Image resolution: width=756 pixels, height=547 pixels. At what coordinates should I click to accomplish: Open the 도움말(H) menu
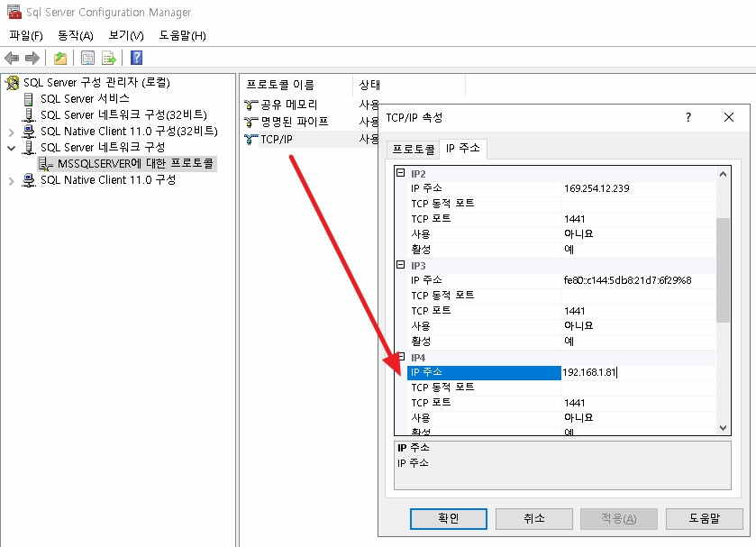coord(183,36)
